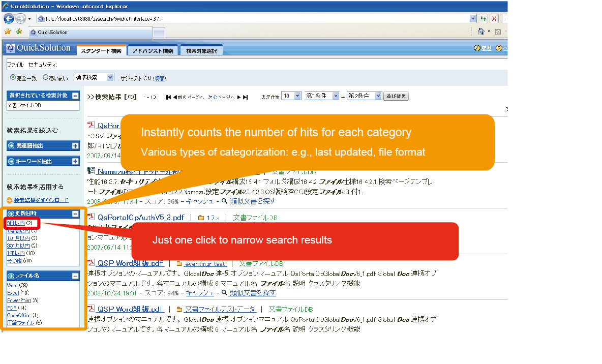Click the arrow icon on キーワード抽出 header
Screen dimensions: 602x364
click(11, 162)
